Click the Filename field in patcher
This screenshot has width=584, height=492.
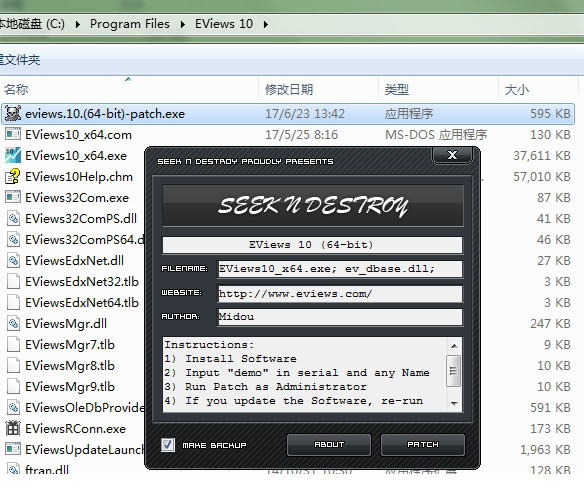click(x=339, y=269)
